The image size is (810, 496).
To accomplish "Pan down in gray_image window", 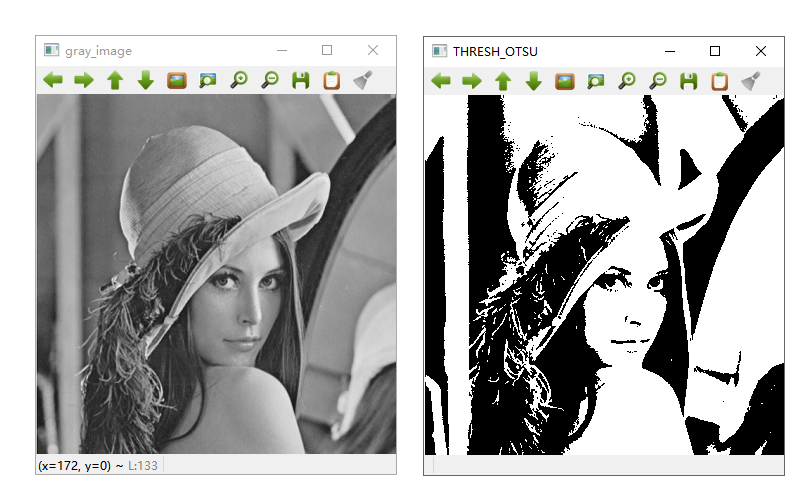I will [146, 80].
